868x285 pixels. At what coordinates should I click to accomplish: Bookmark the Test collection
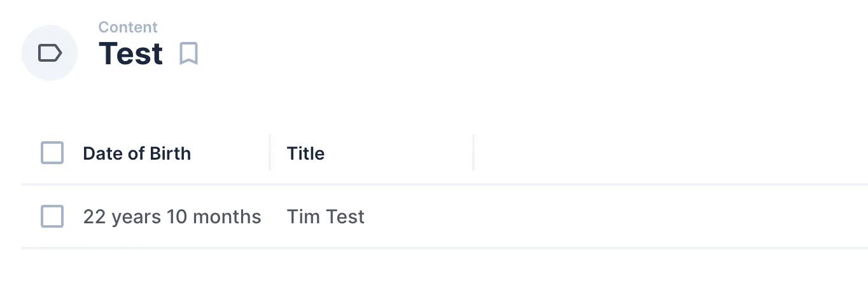pos(188,53)
